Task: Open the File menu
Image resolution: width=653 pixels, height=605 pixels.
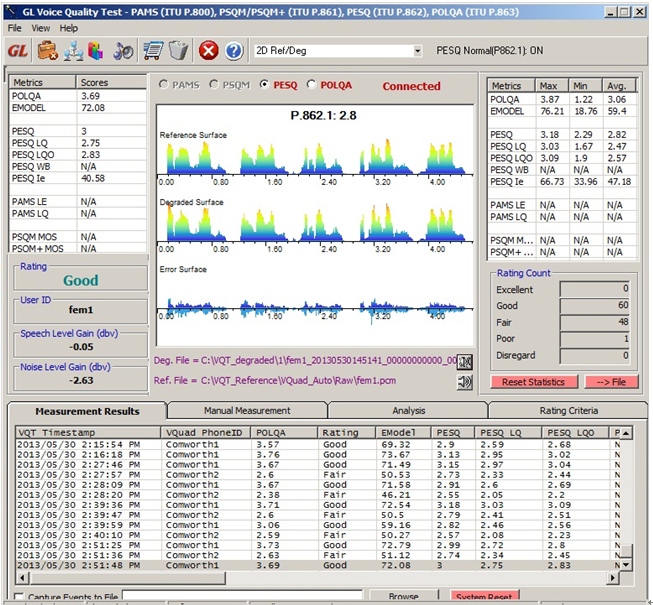Action: coord(15,28)
